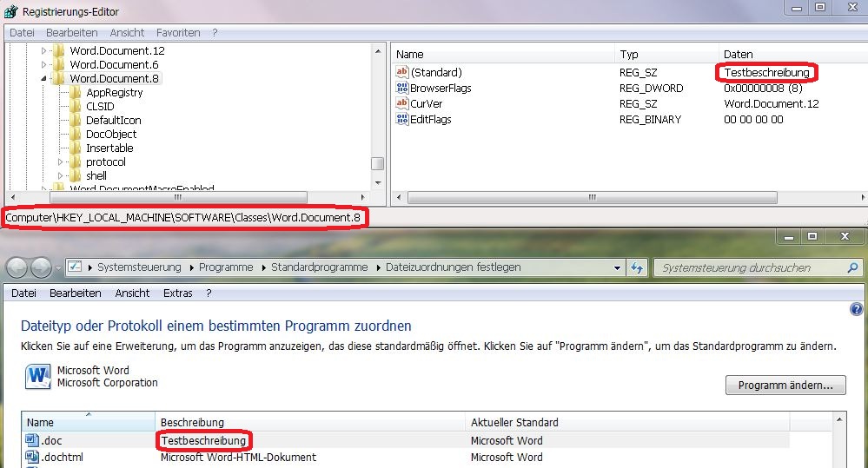Click the Word.Document.12 folder icon

(59, 51)
